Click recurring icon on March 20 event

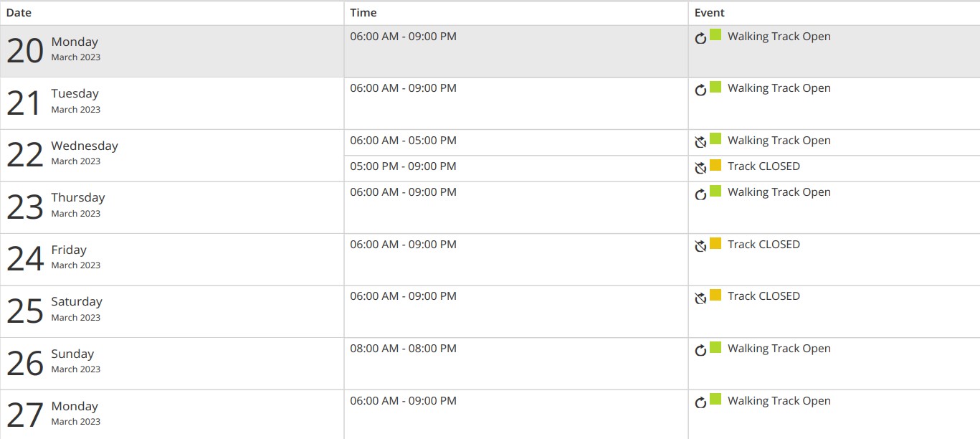700,38
